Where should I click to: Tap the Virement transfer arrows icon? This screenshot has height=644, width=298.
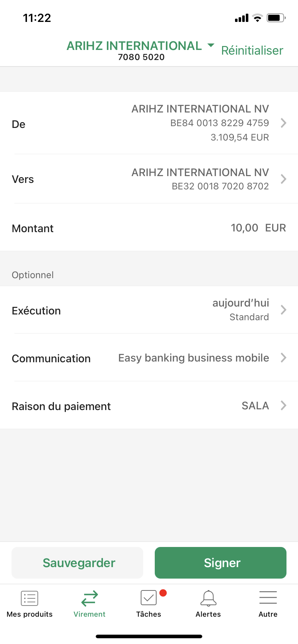[x=90, y=598]
